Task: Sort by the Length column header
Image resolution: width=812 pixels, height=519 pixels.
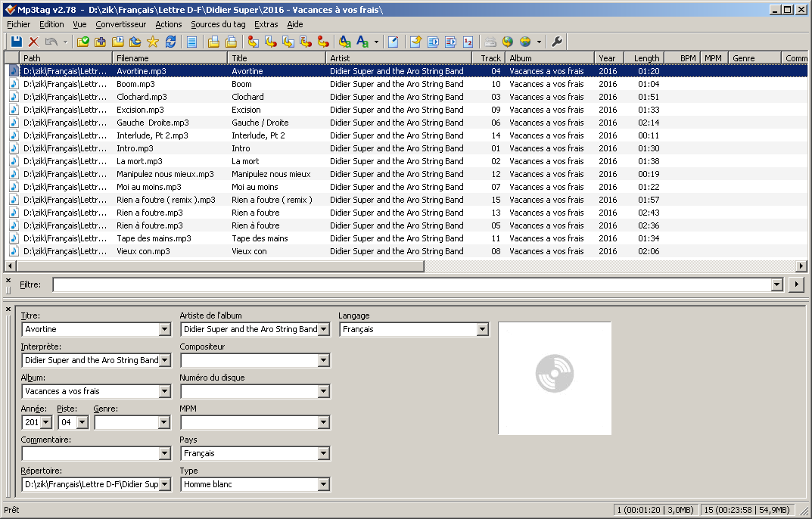Action: pyautogui.click(x=644, y=58)
